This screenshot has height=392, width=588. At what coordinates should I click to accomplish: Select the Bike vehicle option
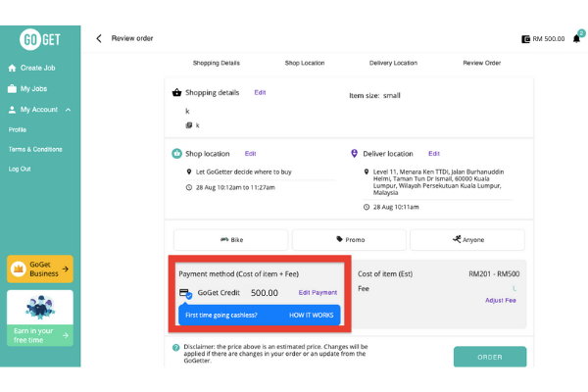point(231,240)
